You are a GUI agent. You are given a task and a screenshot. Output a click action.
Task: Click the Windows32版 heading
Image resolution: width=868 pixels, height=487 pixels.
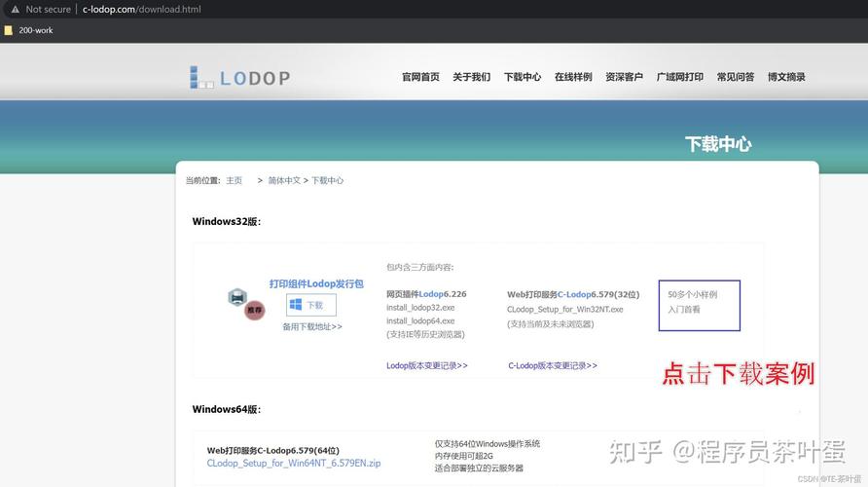click(227, 222)
